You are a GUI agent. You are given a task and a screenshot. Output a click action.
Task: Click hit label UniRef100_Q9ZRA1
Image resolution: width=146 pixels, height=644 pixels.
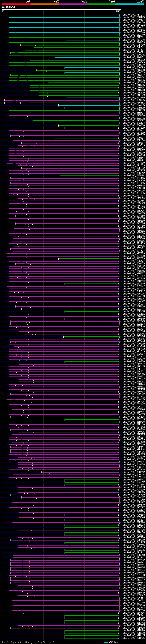point(134,118)
